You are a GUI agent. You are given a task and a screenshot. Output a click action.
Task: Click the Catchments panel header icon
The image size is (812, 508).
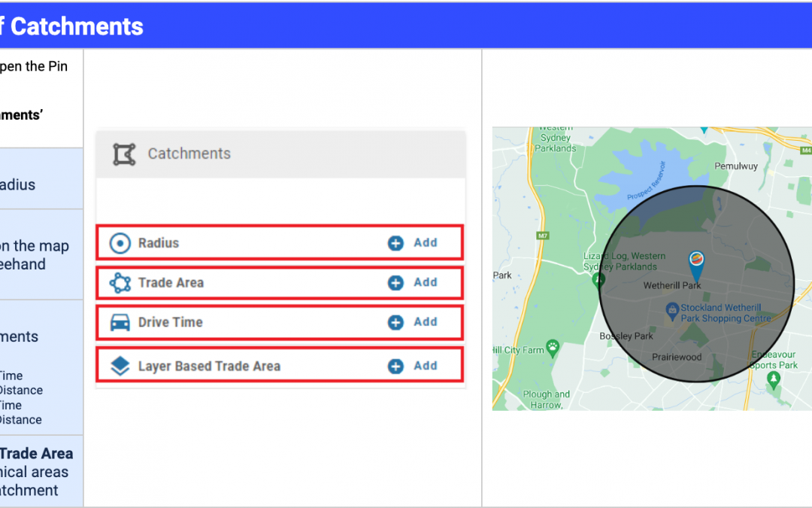click(124, 154)
